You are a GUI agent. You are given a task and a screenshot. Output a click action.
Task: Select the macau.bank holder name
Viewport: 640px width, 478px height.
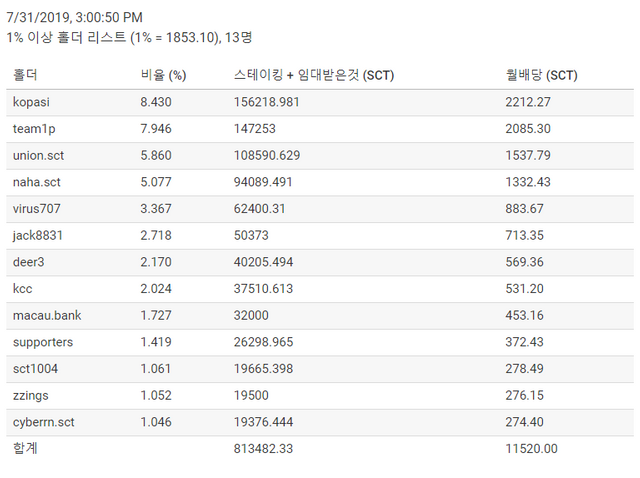[x=46, y=315]
